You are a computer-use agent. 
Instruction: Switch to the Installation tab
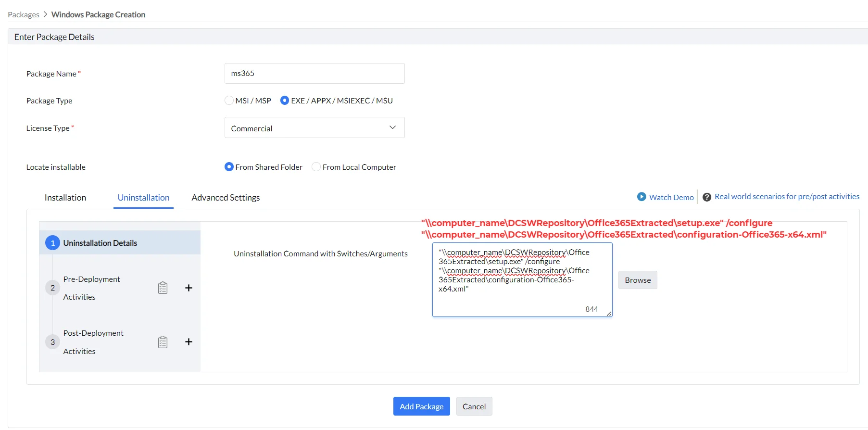pos(65,198)
